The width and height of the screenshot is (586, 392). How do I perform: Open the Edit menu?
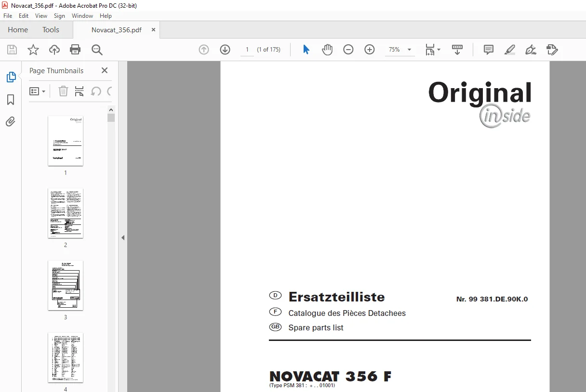pos(24,16)
